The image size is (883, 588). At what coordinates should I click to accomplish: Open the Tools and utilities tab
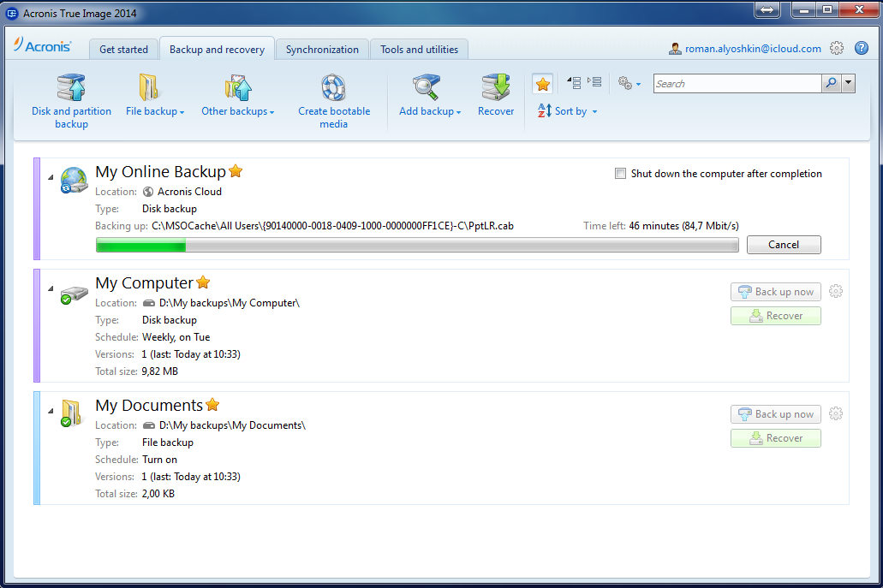[x=419, y=50]
